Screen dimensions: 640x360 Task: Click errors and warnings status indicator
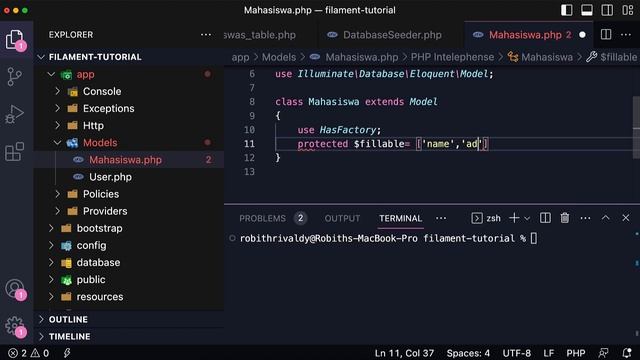[29, 353]
